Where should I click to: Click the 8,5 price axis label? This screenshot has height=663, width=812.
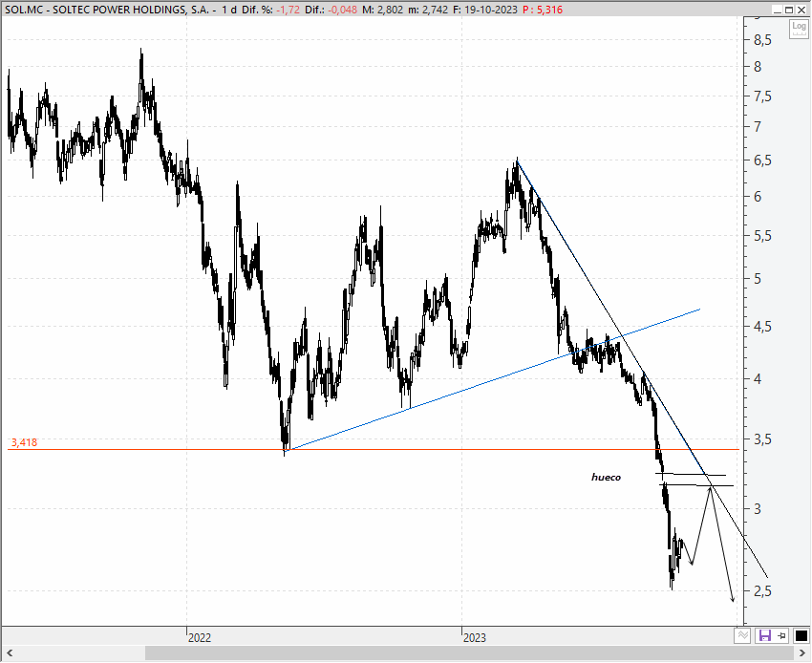762,40
